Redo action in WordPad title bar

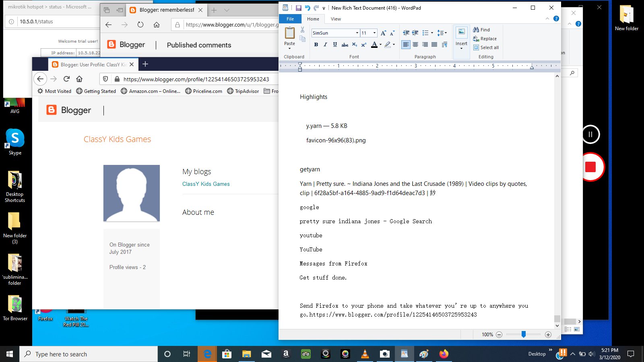[x=316, y=8]
